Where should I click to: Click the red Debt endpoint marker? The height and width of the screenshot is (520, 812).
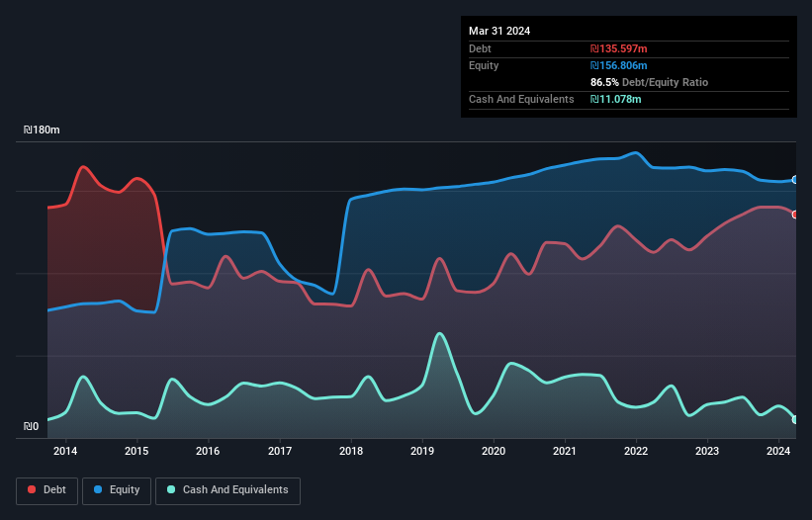click(795, 215)
